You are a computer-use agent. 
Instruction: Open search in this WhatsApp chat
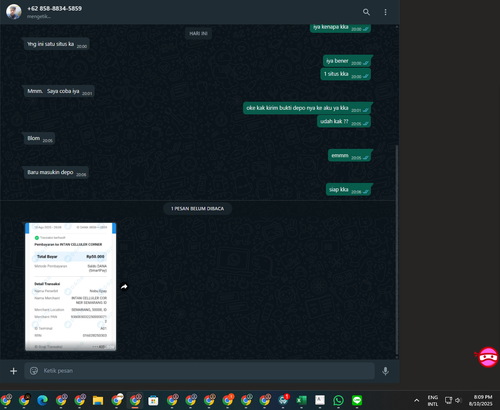(x=366, y=12)
